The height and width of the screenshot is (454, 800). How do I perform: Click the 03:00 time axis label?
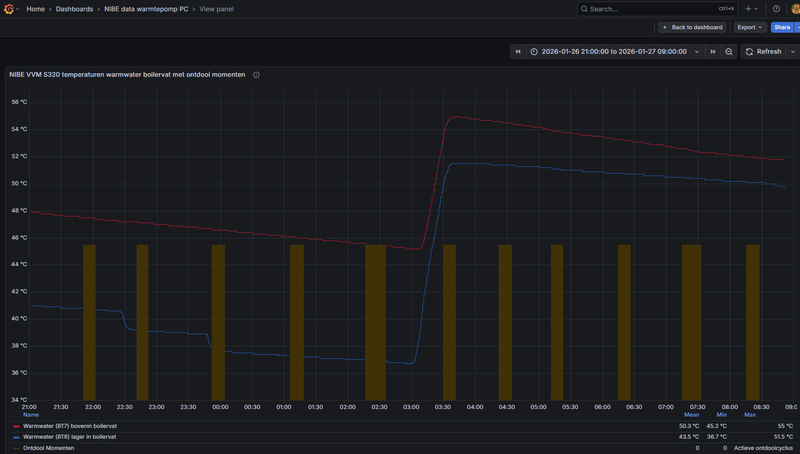pyautogui.click(x=411, y=407)
